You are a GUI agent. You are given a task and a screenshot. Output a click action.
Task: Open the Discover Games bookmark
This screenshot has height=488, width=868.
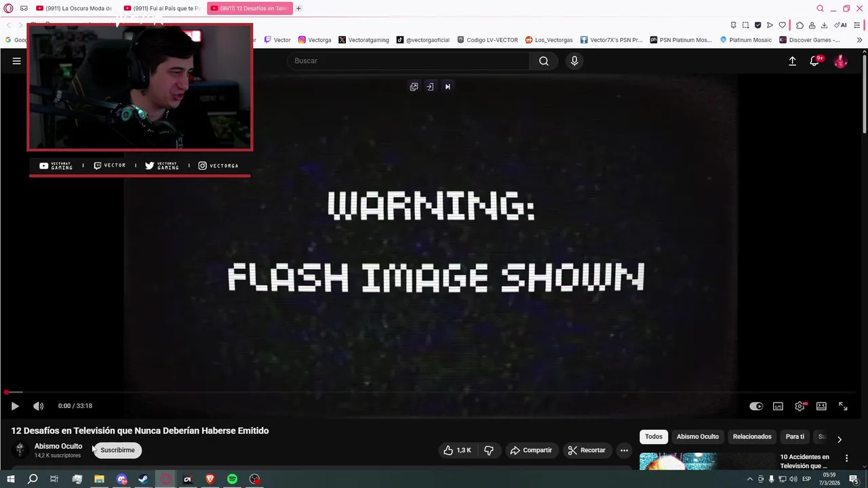click(810, 40)
